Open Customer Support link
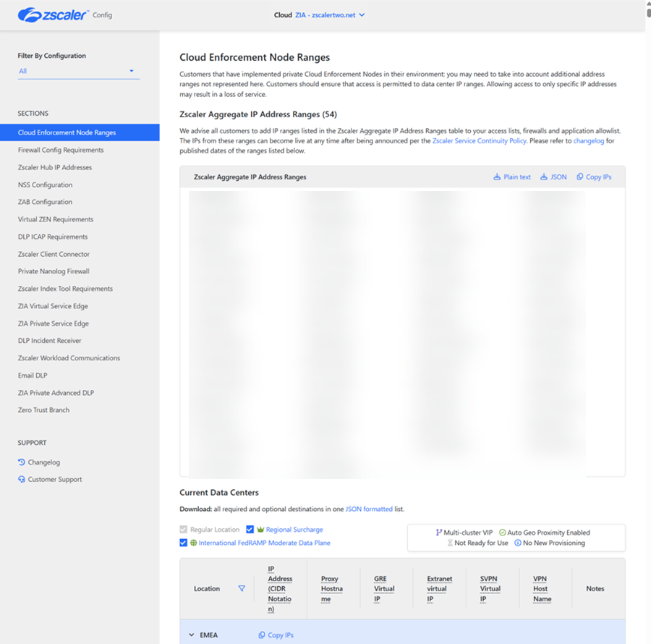651x644 pixels. (55, 479)
